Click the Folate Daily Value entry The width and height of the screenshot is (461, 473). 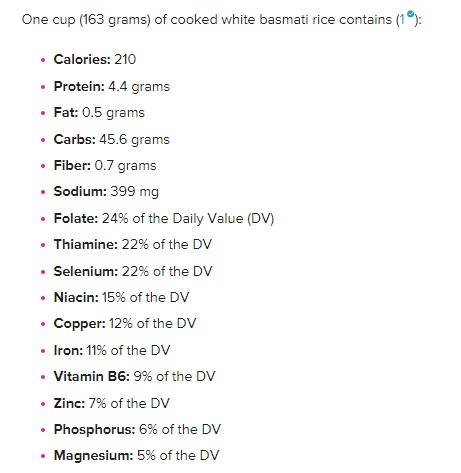[x=164, y=219]
